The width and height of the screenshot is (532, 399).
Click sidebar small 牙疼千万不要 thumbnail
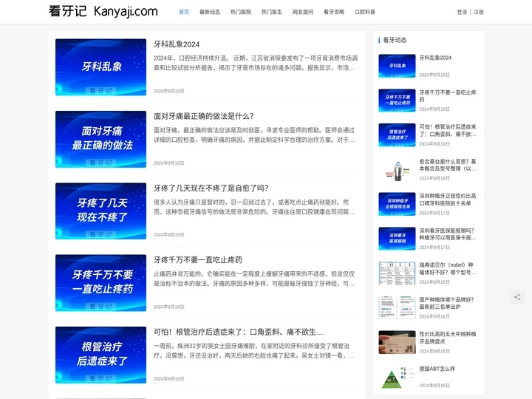(x=397, y=100)
